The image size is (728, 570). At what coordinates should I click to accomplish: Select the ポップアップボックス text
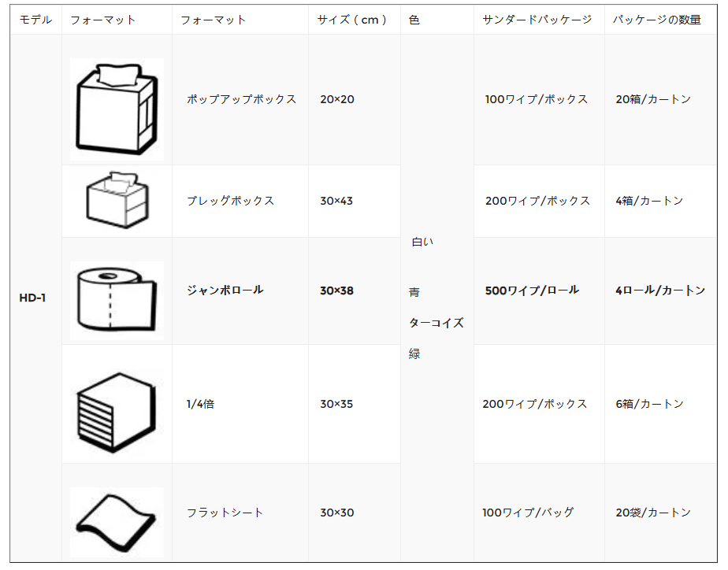(241, 99)
